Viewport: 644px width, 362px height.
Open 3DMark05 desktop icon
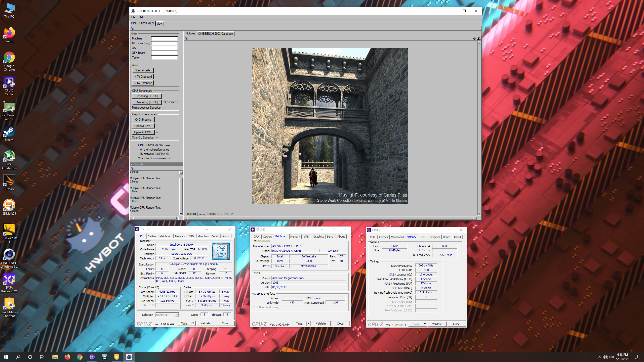9,207
